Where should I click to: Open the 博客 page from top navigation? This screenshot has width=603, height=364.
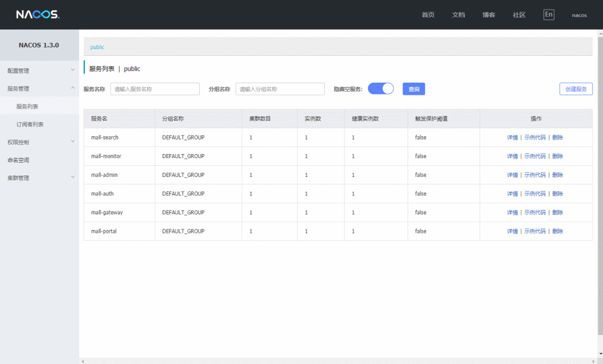click(x=489, y=15)
